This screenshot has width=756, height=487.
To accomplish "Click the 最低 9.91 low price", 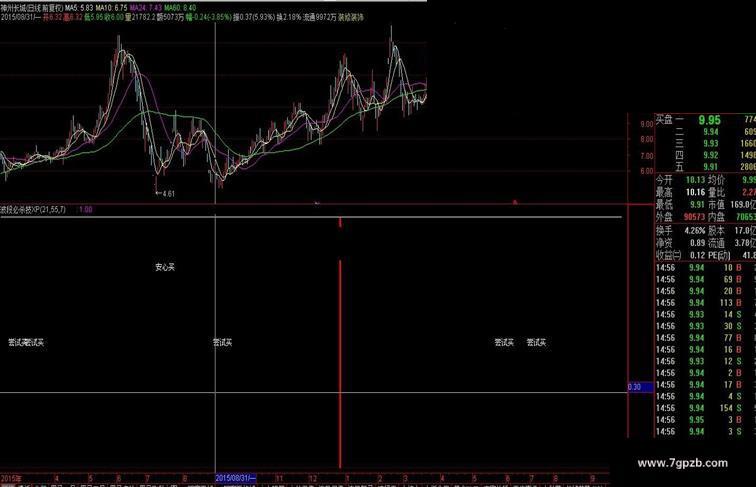I will (x=680, y=204).
